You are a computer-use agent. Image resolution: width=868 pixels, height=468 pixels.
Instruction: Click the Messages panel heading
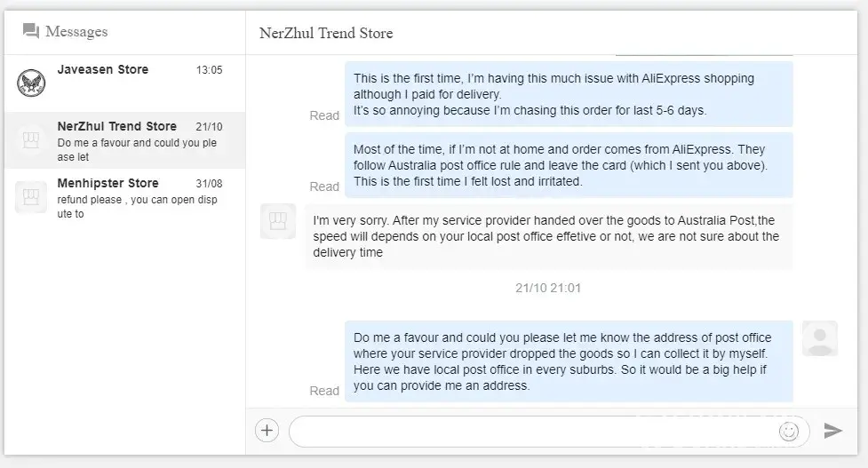point(76,31)
